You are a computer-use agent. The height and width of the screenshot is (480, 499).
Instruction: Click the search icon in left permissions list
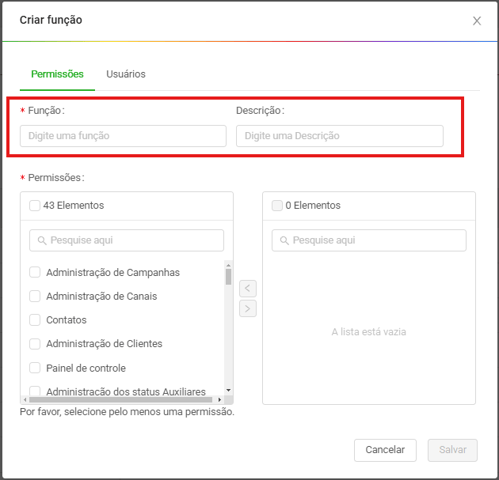click(42, 240)
